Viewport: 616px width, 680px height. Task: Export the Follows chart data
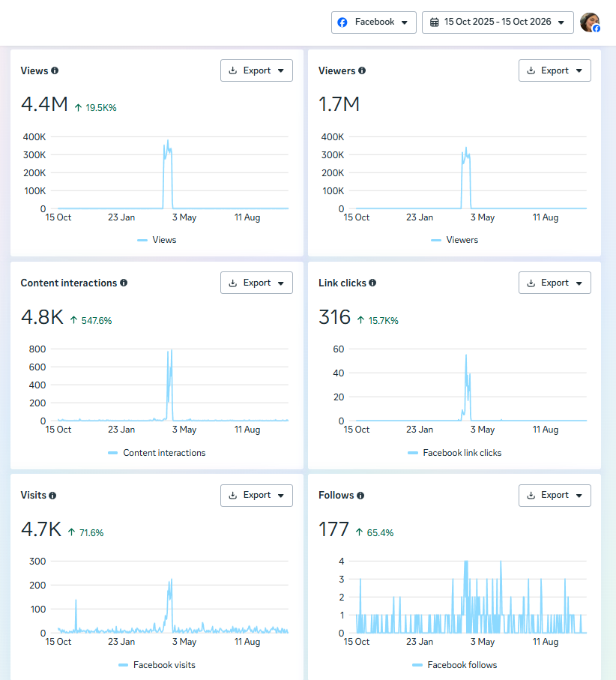point(555,496)
